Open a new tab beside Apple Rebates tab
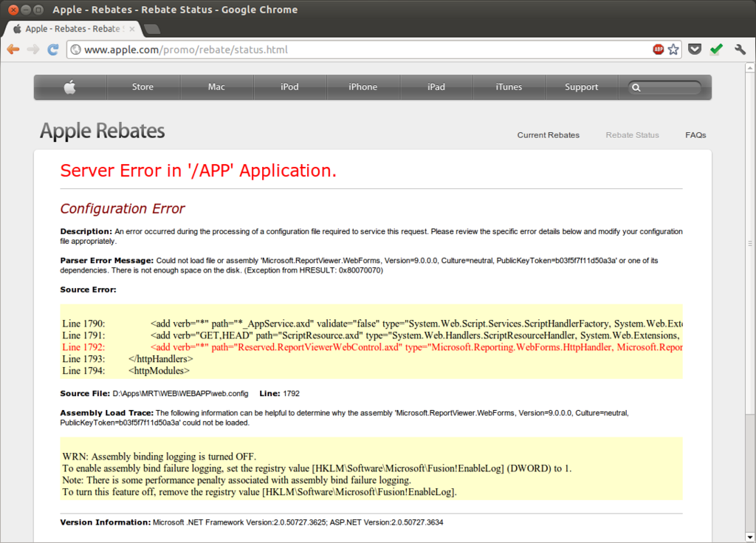 pos(152,30)
